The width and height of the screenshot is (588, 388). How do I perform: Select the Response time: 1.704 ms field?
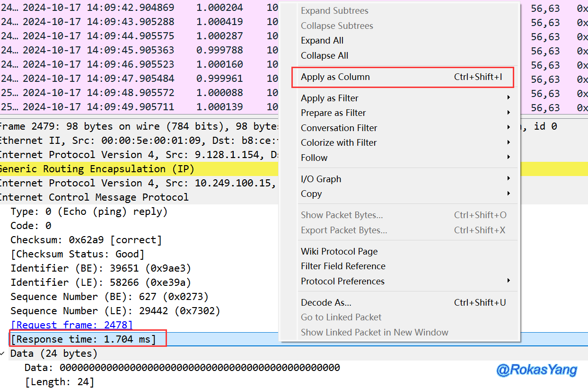point(83,339)
